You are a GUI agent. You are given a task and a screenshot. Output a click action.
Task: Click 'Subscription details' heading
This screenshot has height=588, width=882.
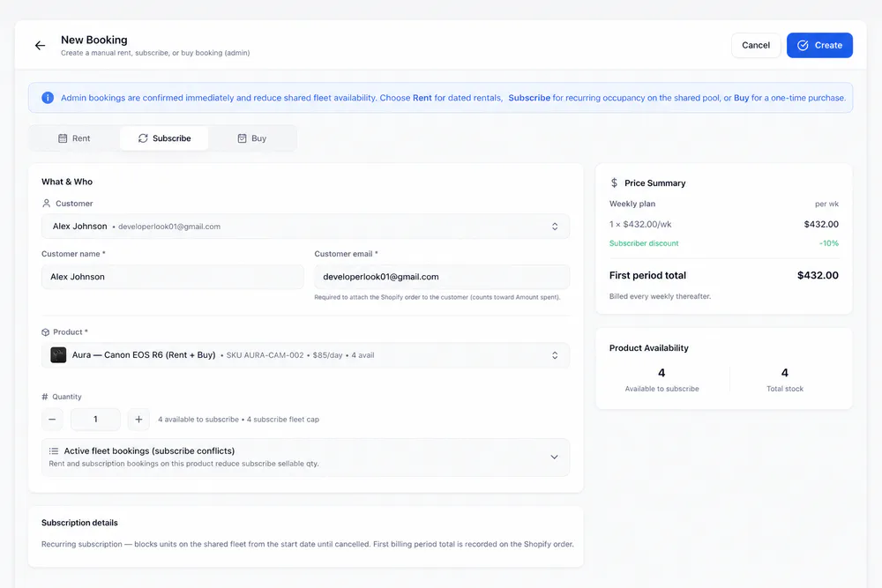click(79, 523)
